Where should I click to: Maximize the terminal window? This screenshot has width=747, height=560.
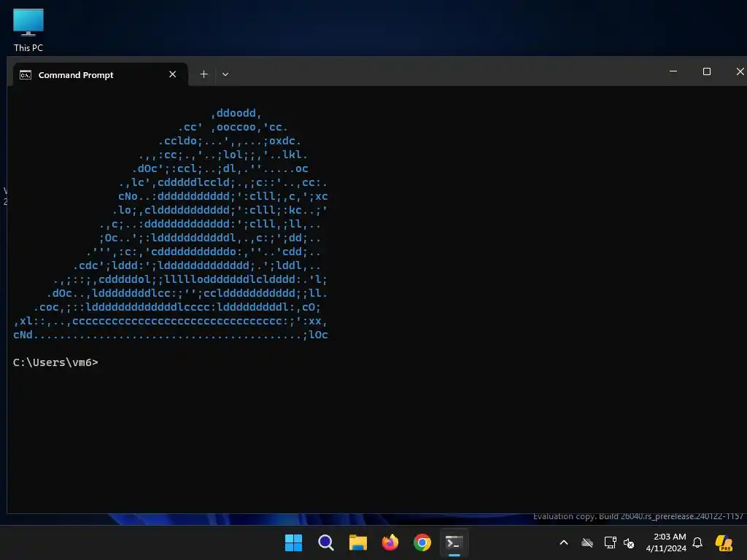(x=706, y=71)
